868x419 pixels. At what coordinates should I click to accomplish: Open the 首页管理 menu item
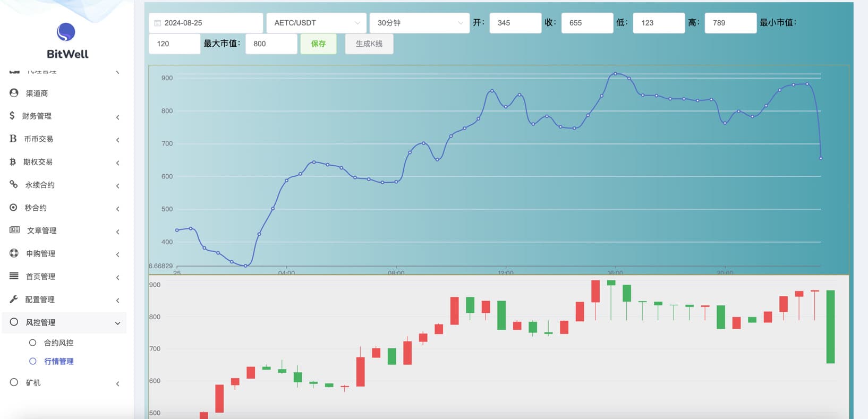(x=40, y=277)
